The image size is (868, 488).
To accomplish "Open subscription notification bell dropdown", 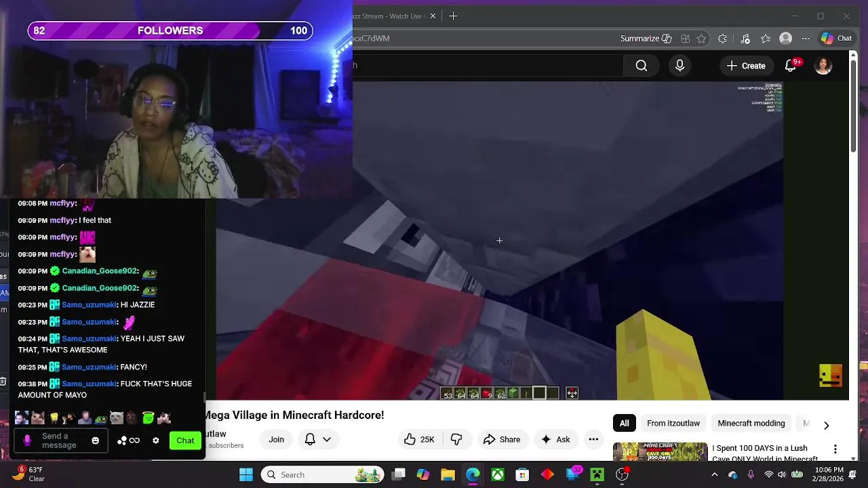I will click(x=317, y=439).
